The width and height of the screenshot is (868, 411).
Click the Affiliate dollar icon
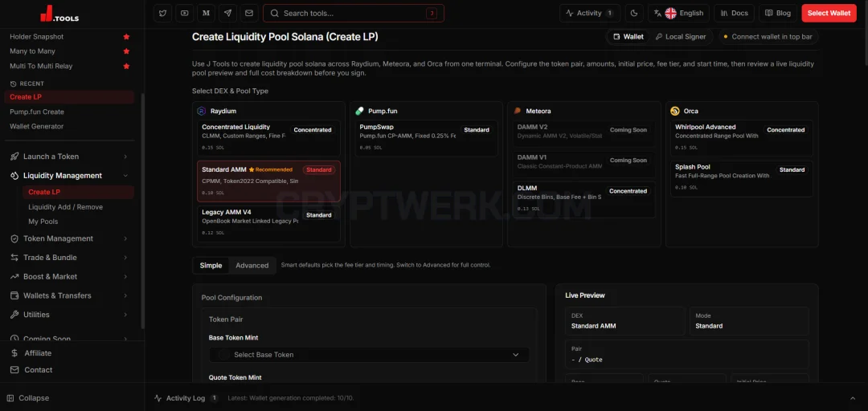[14, 353]
